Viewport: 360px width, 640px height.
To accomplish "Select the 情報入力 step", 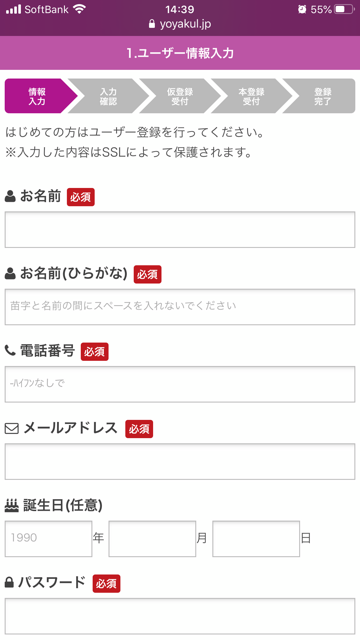I will click(x=39, y=96).
